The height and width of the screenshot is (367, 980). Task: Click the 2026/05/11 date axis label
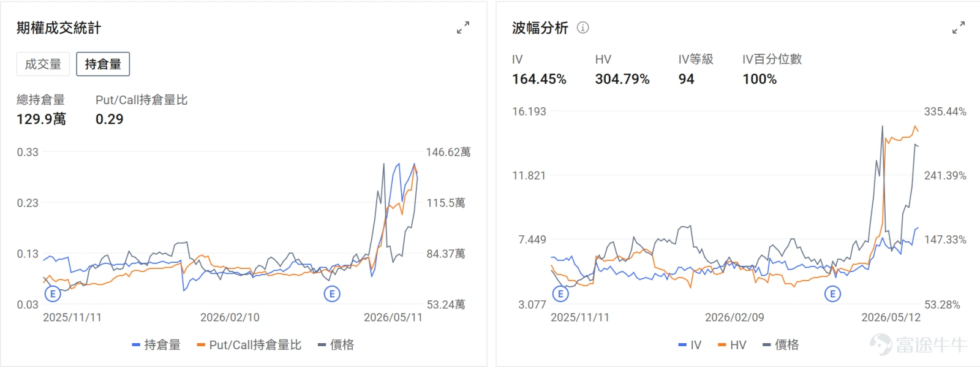click(393, 317)
